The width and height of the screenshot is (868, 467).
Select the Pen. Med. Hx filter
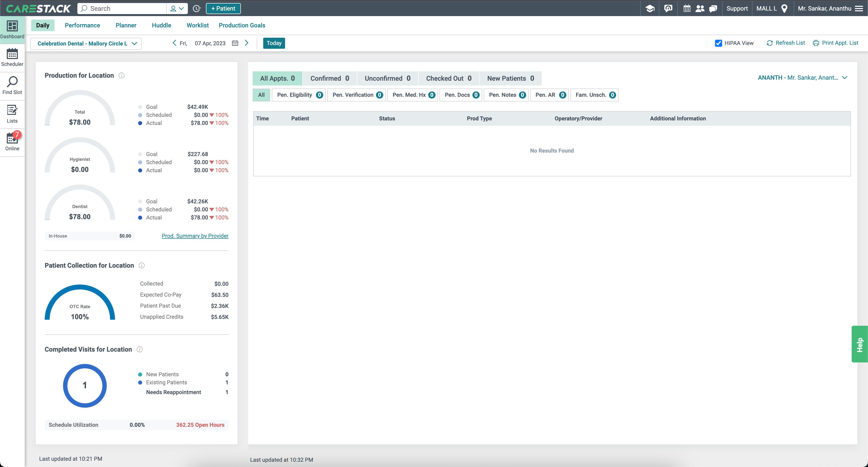[x=413, y=95]
